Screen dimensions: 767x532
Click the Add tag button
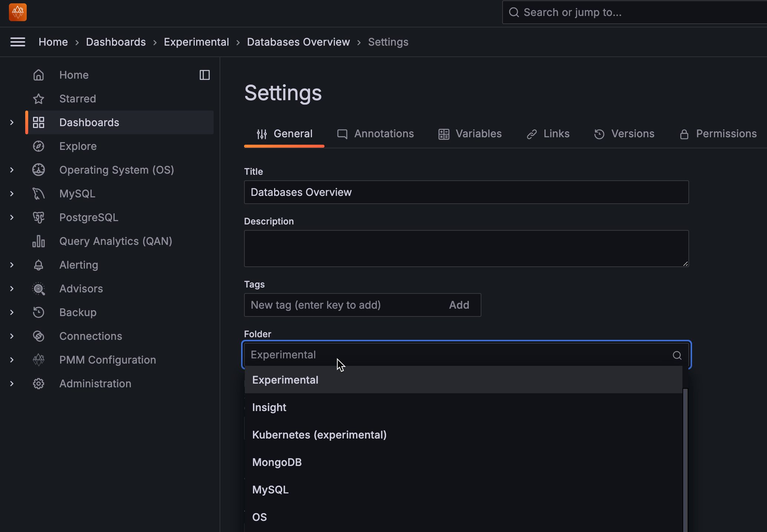[x=459, y=305]
